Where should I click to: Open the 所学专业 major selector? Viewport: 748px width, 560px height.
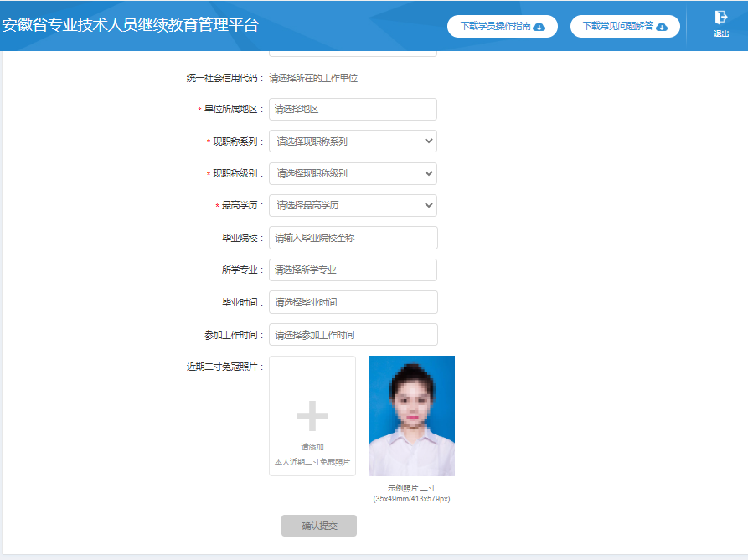pyautogui.click(x=353, y=270)
